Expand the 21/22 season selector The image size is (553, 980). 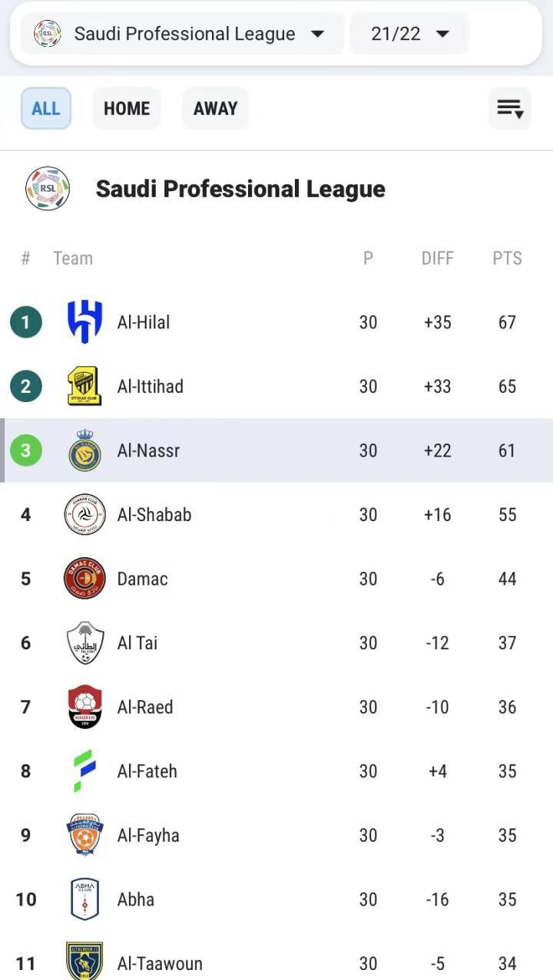coord(409,34)
